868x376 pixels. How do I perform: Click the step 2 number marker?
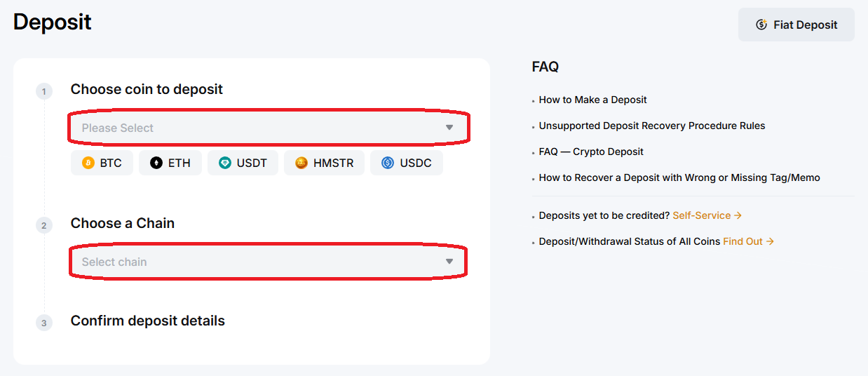click(44, 225)
